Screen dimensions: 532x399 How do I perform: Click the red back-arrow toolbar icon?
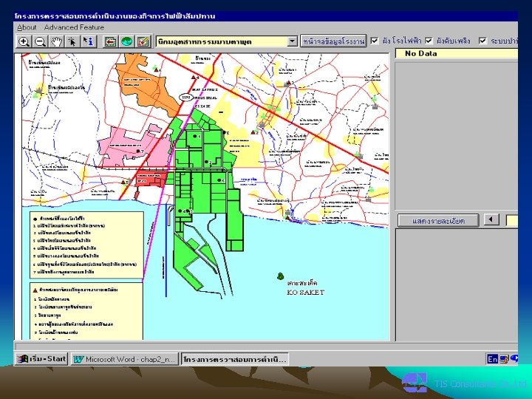(110, 41)
